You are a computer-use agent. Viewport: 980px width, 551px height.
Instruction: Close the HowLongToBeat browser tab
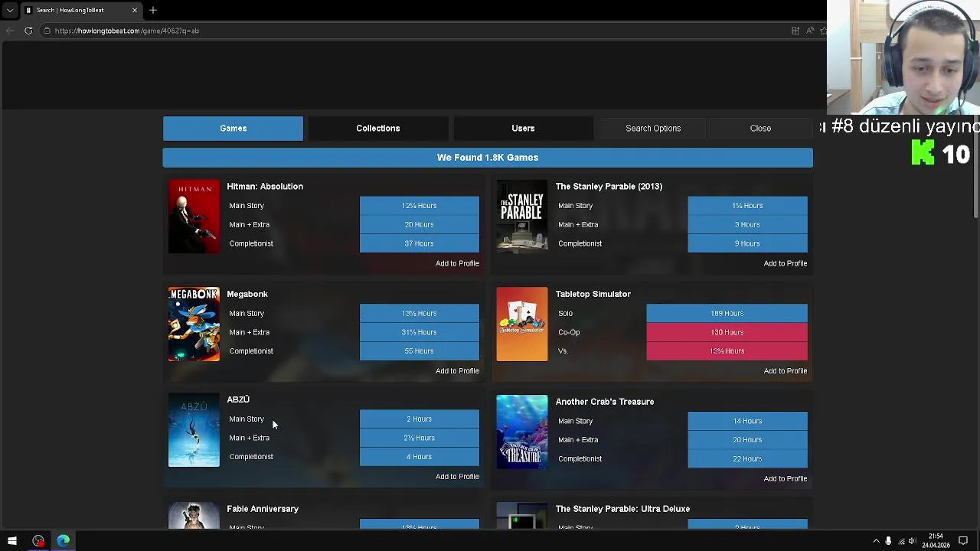(135, 10)
